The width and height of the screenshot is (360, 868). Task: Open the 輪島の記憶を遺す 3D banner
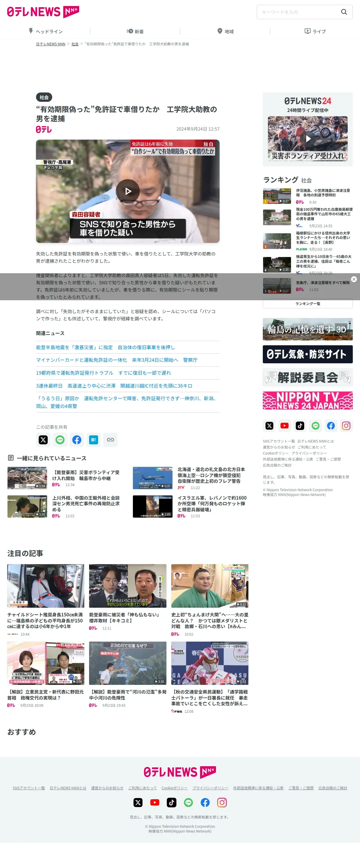(x=308, y=329)
